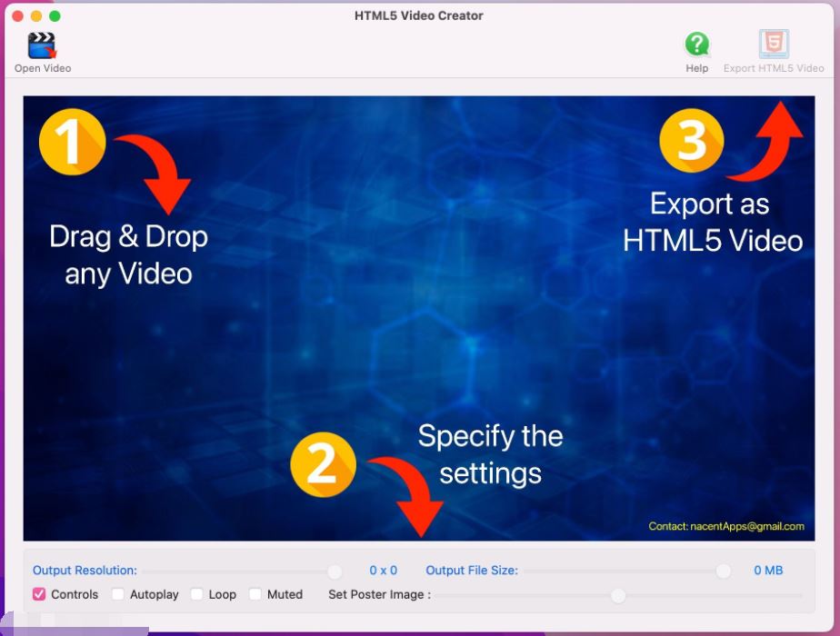The width and height of the screenshot is (840, 636).
Task: Enable the Loop checkbox
Action: 197,593
